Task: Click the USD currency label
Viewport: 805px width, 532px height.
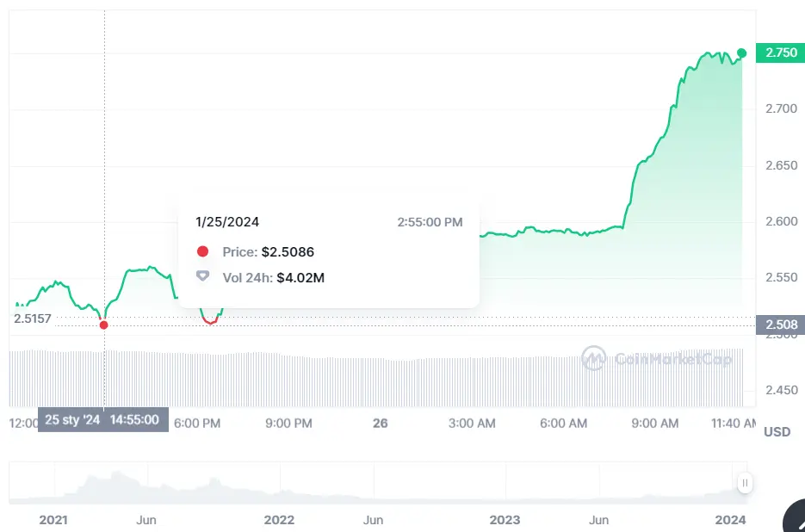Action: point(777,431)
